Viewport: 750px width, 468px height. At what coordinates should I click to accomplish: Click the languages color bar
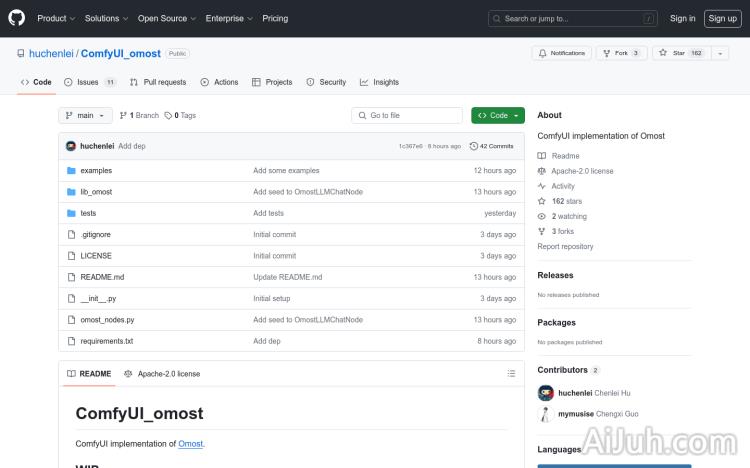(x=614, y=465)
